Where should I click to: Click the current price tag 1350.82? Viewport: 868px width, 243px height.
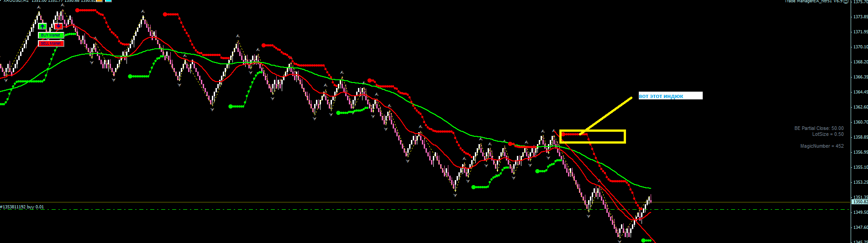pos(860,202)
